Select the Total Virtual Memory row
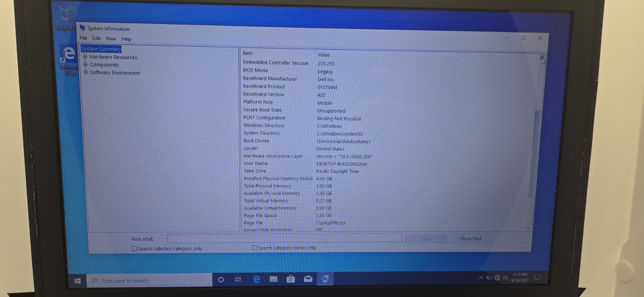This screenshot has height=297, width=644. (x=386, y=201)
